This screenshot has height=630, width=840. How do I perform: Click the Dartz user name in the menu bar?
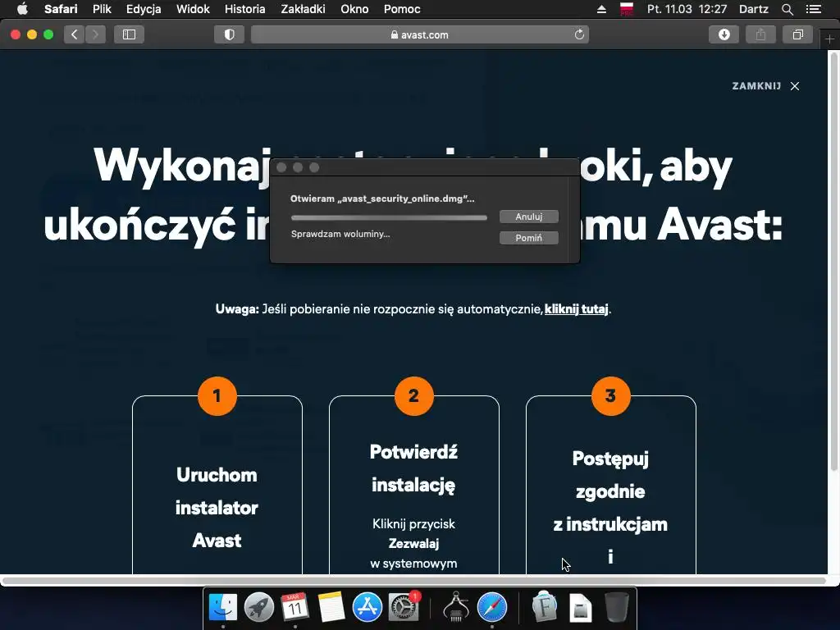click(x=753, y=9)
